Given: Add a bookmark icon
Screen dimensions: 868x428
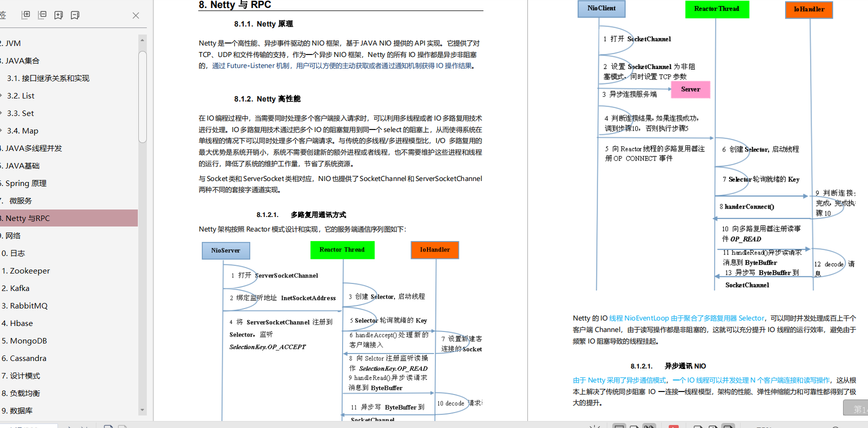Looking at the screenshot, I should coord(58,15).
